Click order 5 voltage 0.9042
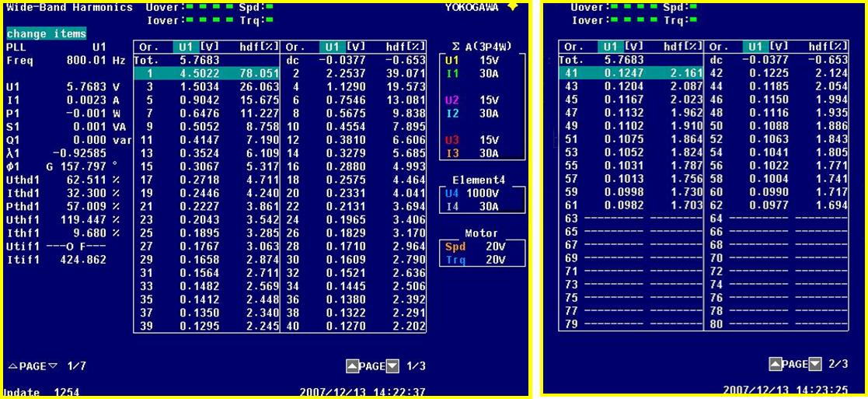868x399 pixels. pos(199,100)
